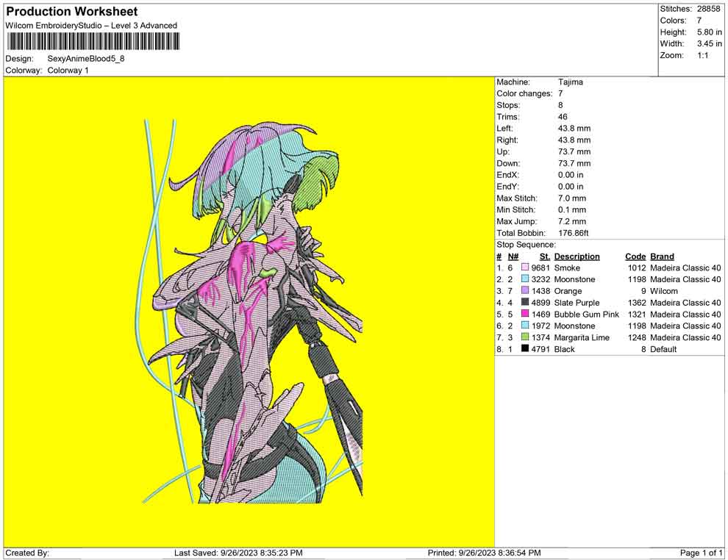
Task: Select stitch number "4791" in the Black row
Action: (x=541, y=349)
